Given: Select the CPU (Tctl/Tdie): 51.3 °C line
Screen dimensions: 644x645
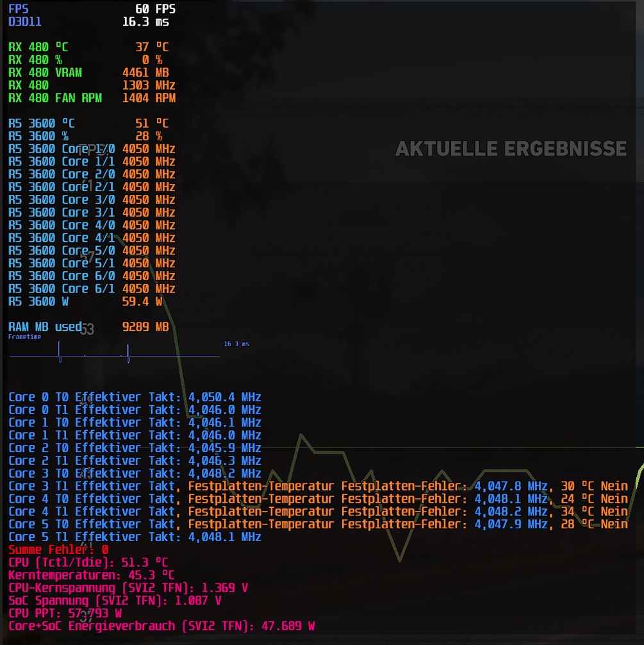Looking at the screenshot, I should click(88, 563).
